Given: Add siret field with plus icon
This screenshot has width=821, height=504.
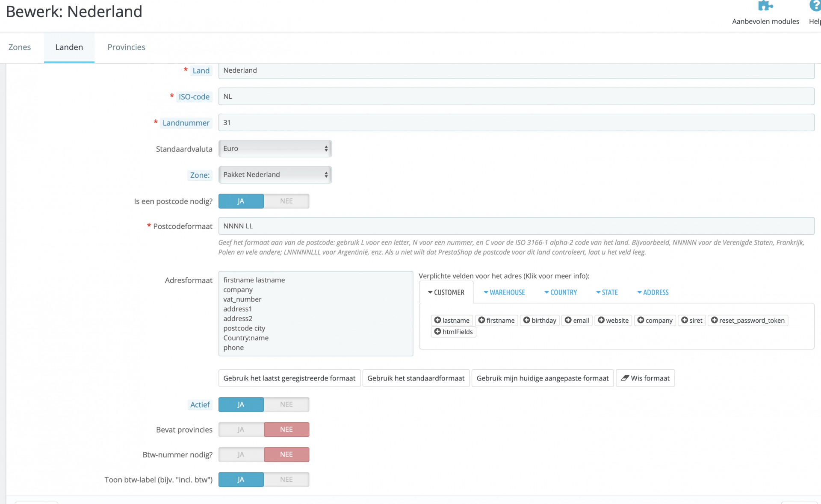Looking at the screenshot, I should tap(685, 320).
